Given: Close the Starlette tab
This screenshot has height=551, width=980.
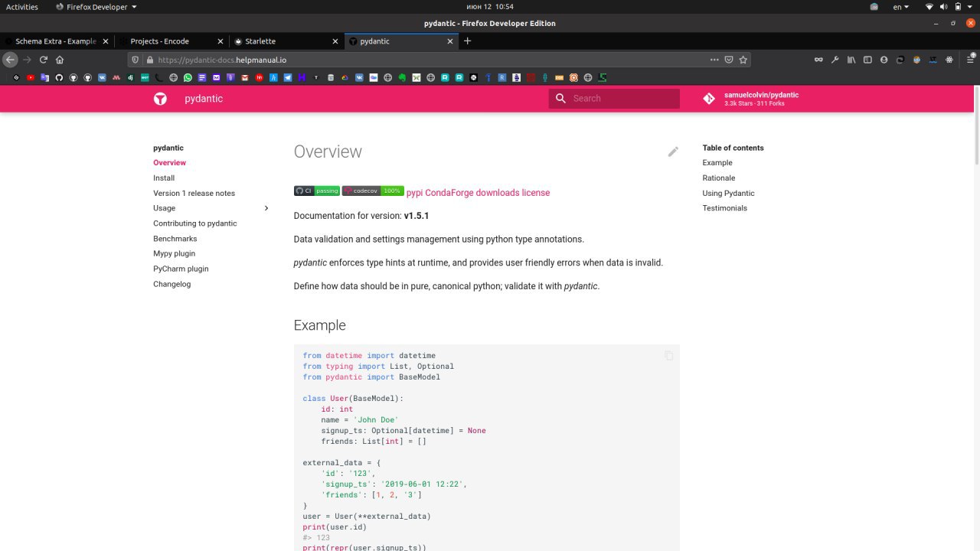Looking at the screenshot, I should coord(335,41).
